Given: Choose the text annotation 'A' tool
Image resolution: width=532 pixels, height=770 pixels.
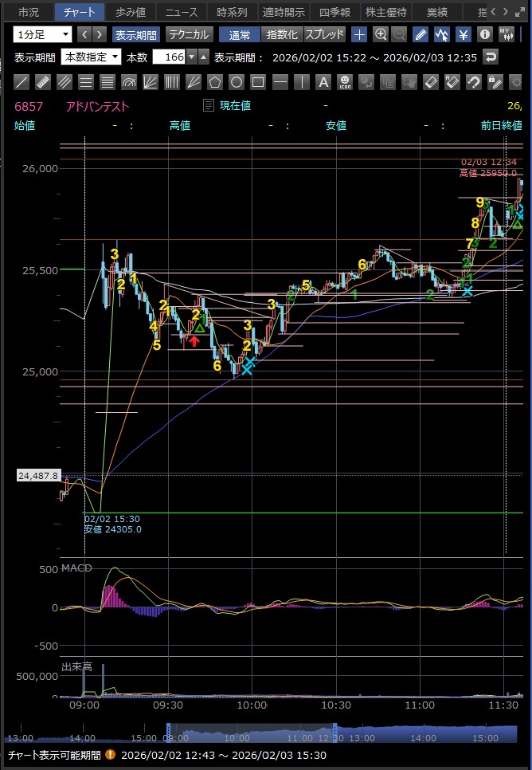Looking at the screenshot, I should [323, 82].
